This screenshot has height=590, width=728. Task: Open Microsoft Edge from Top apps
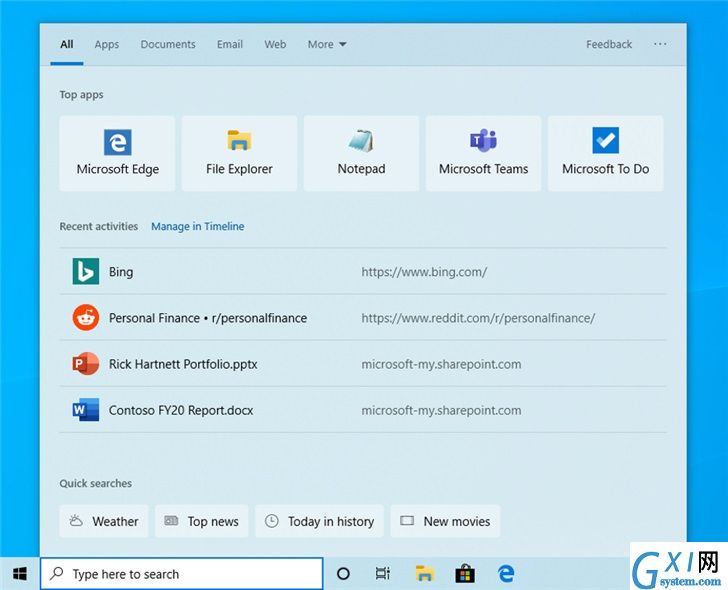pyautogui.click(x=117, y=154)
